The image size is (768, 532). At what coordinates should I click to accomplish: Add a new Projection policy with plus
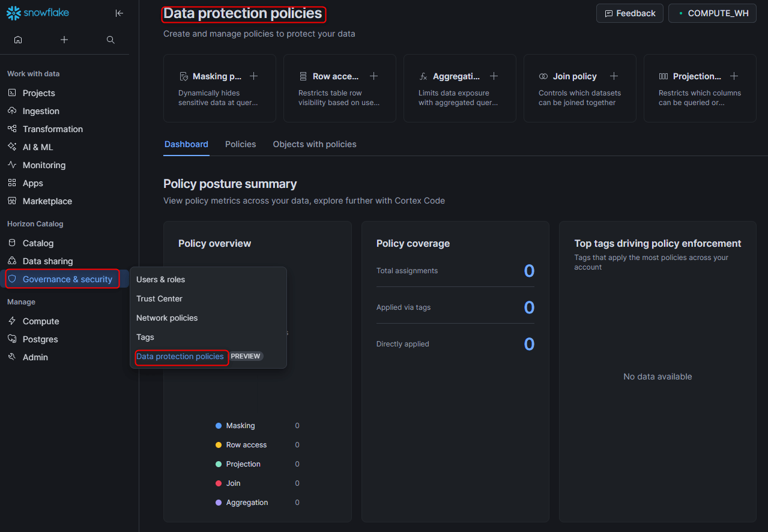(734, 76)
